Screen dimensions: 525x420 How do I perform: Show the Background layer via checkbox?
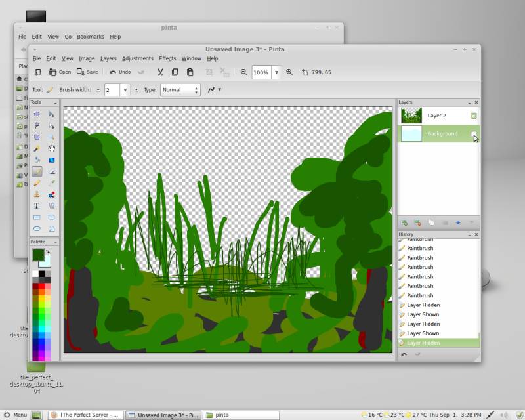[x=473, y=134]
